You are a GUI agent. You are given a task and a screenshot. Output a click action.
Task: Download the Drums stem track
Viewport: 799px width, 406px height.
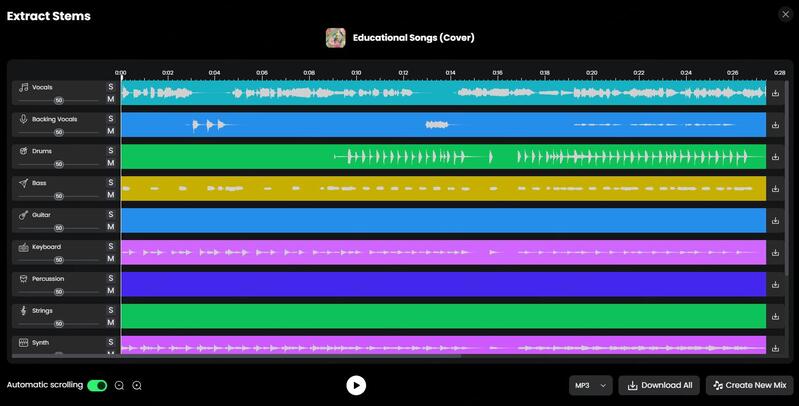coord(775,157)
